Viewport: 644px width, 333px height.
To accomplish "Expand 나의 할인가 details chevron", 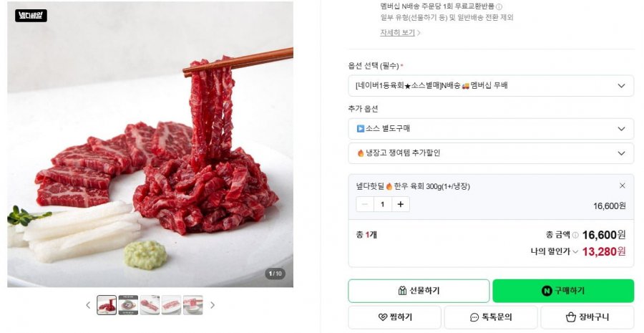I will tap(576, 251).
